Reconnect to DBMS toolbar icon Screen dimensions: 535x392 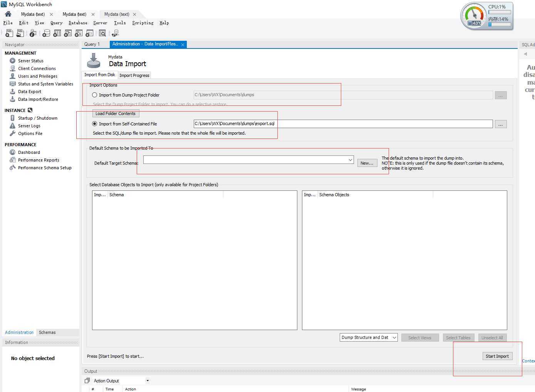115,33
